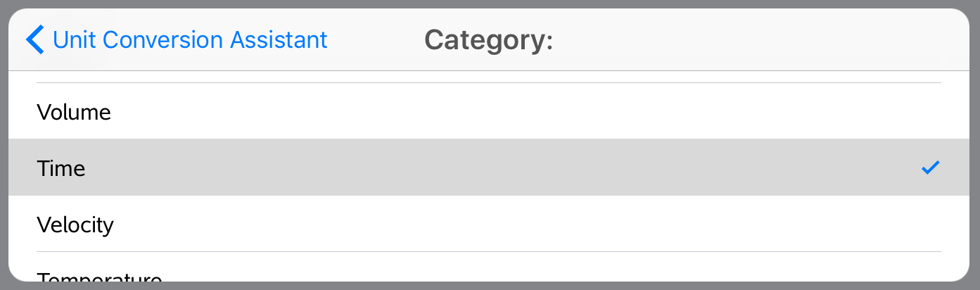
Task: Click the Category: header title
Action: pos(489,39)
